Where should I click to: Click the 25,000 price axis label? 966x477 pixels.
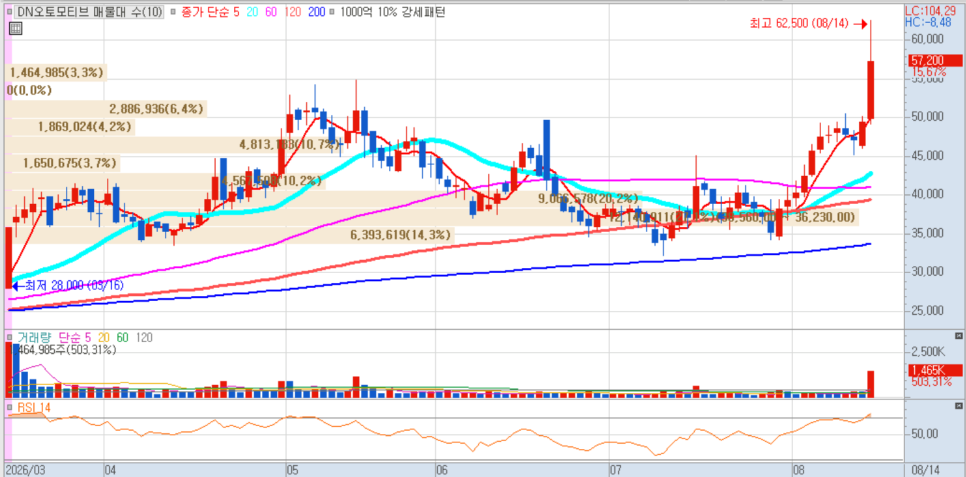coord(926,310)
